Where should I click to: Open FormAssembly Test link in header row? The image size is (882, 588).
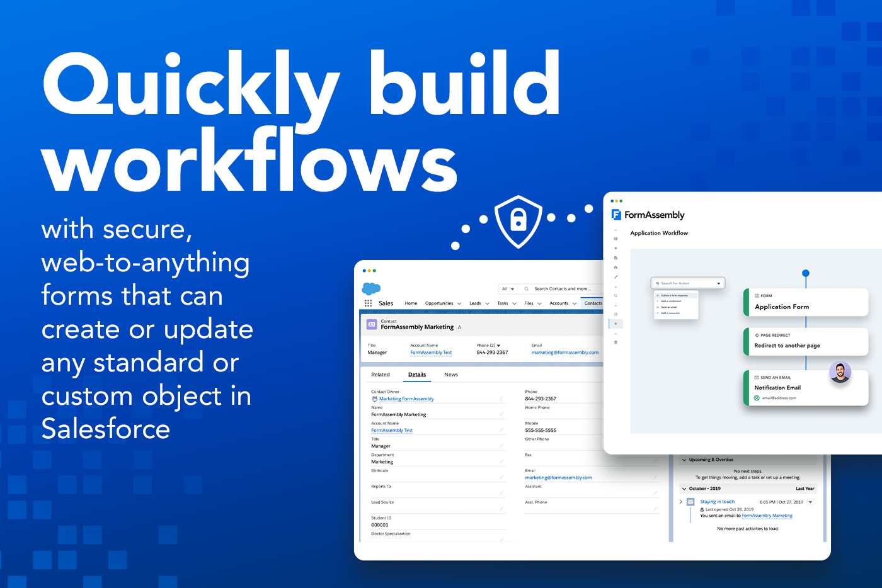pos(431,353)
